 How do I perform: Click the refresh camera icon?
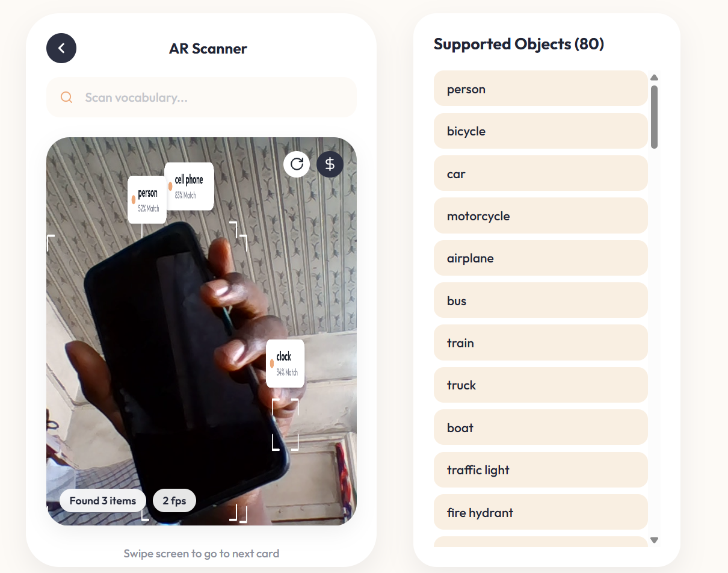click(x=297, y=164)
